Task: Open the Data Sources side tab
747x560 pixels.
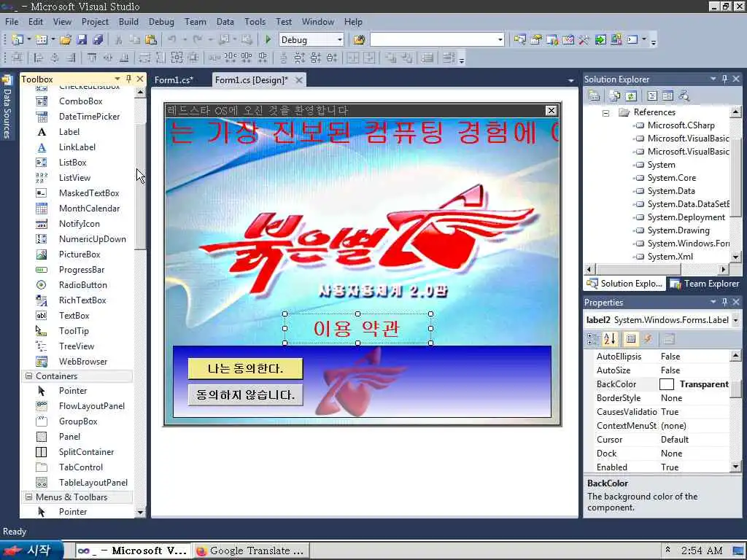Action: 7,108
